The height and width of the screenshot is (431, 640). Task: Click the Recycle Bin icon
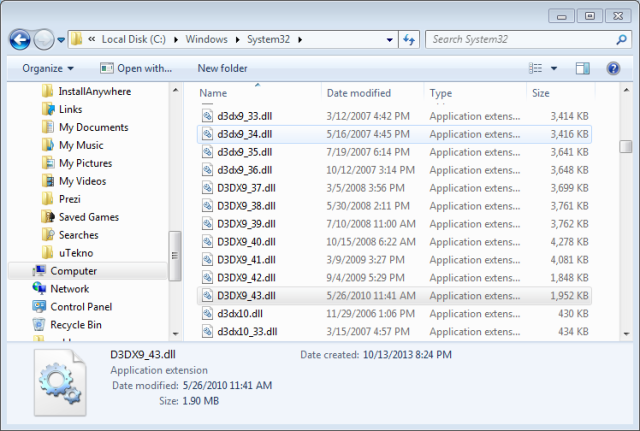[x=39, y=324]
